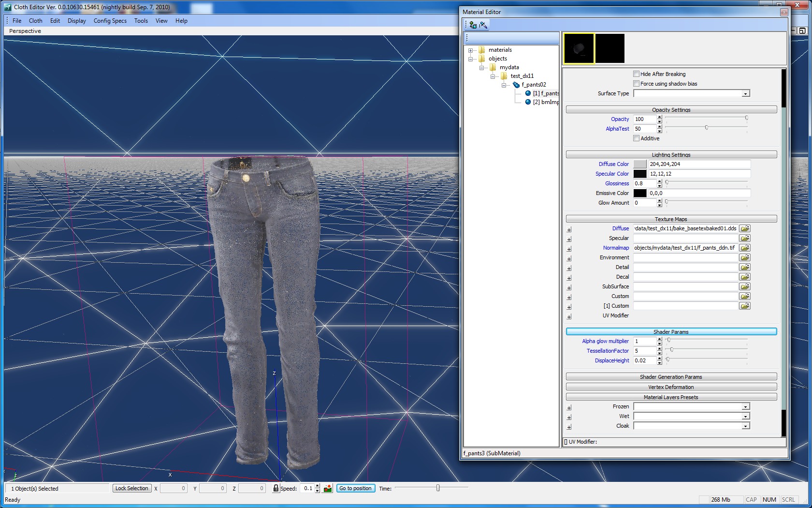Open the Surface Type dropdown

point(745,94)
